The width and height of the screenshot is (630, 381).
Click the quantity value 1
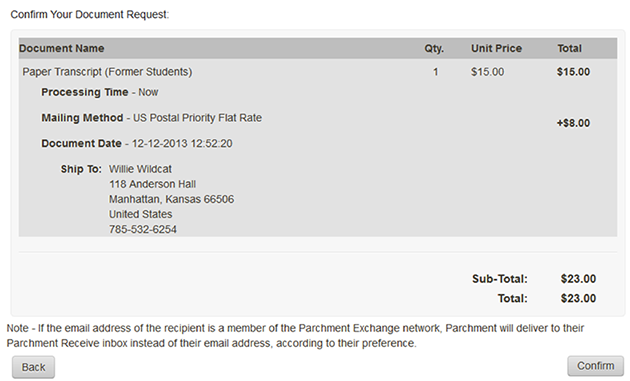(435, 72)
